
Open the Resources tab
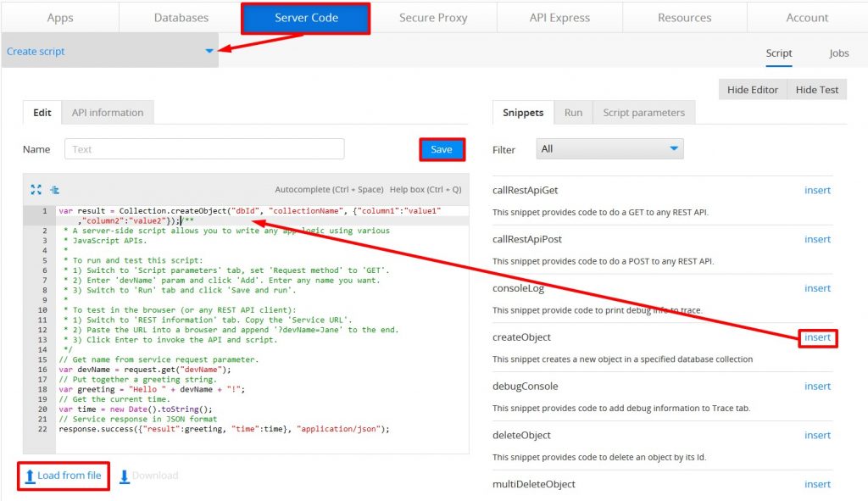point(684,18)
